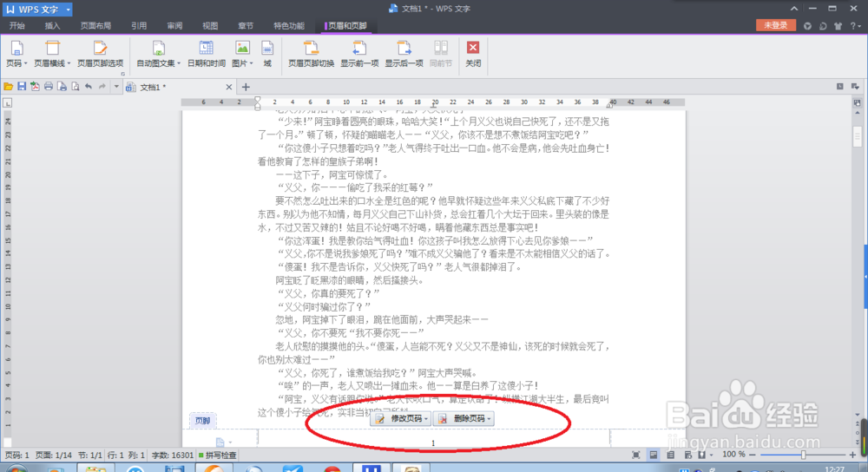Insert a 域 field
The width and height of the screenshot is (868, 472).
tap(267, 54)
